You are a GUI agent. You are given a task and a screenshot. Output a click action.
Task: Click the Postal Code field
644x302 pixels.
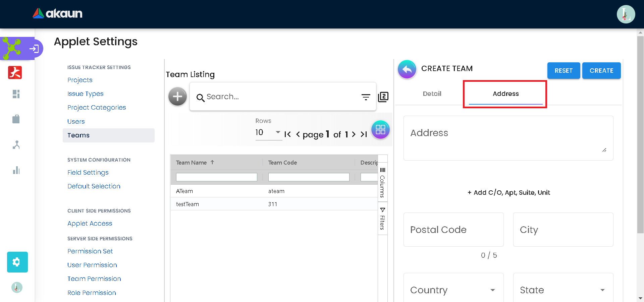(453, 230)
